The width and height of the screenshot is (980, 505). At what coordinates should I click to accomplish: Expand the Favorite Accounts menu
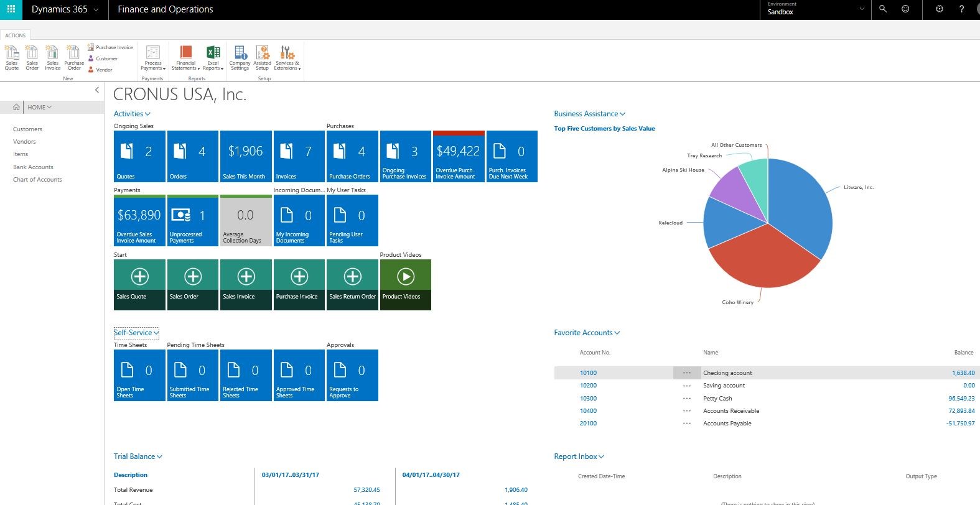tap(587, 333)
